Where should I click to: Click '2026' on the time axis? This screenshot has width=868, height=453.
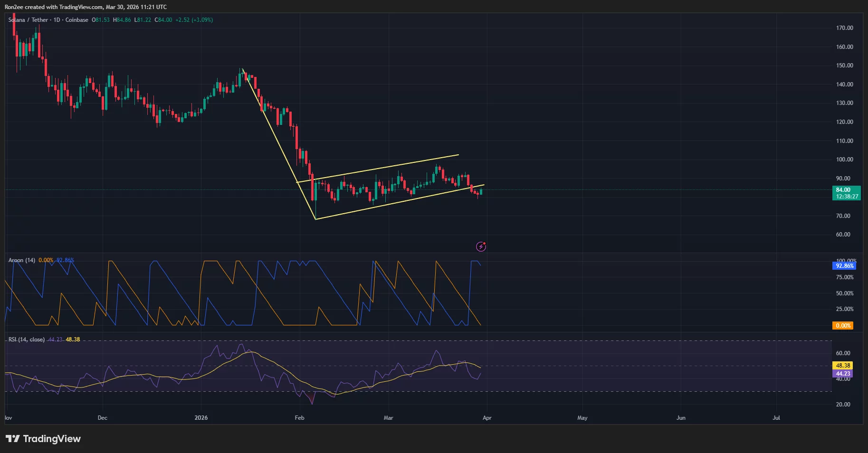tap(201, 418)
